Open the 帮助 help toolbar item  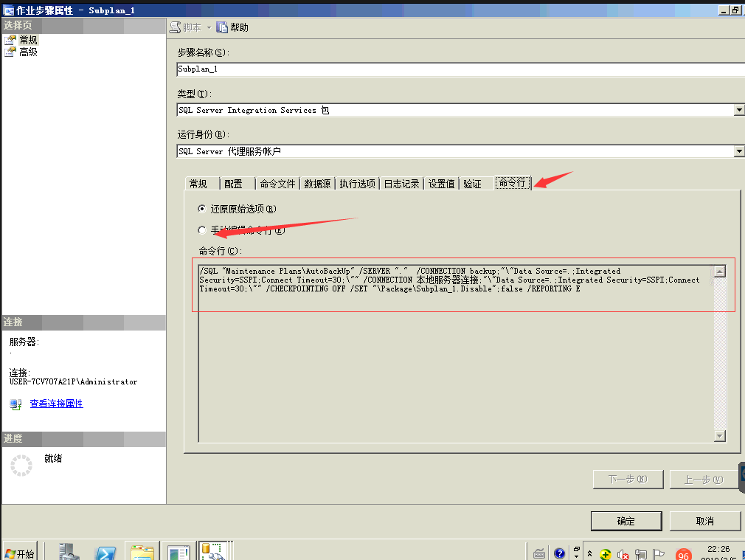tap(232, 27)
